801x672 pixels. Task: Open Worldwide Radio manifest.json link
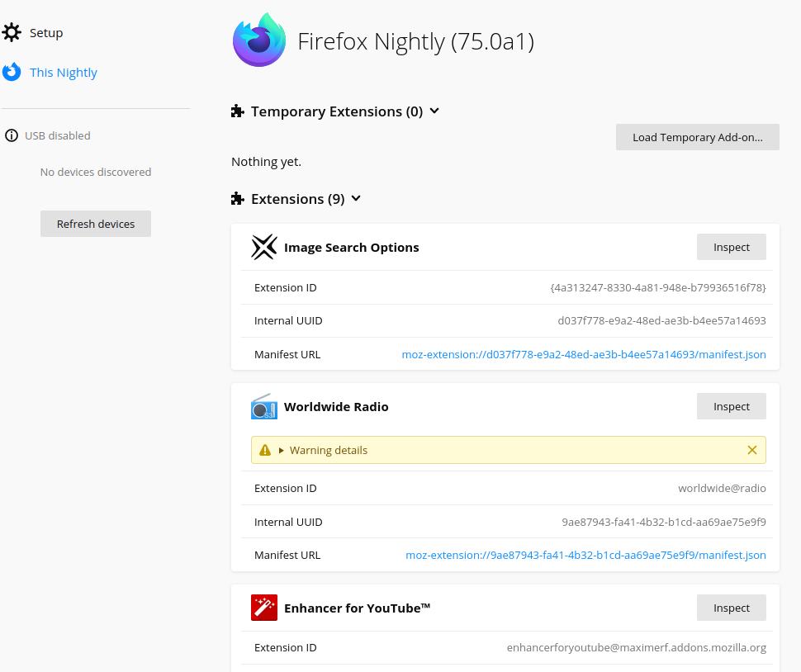(586, 555)
